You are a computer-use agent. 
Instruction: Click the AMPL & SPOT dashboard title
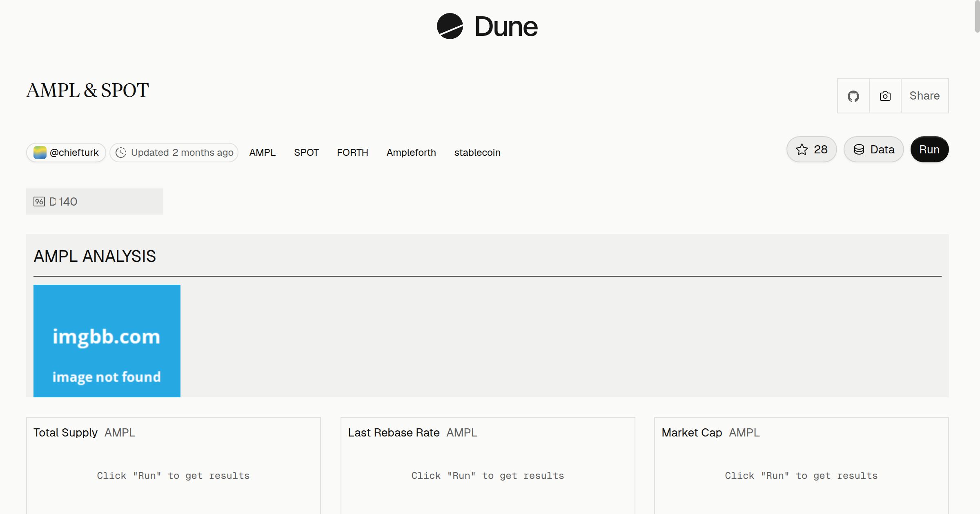[x=88, y=91]
